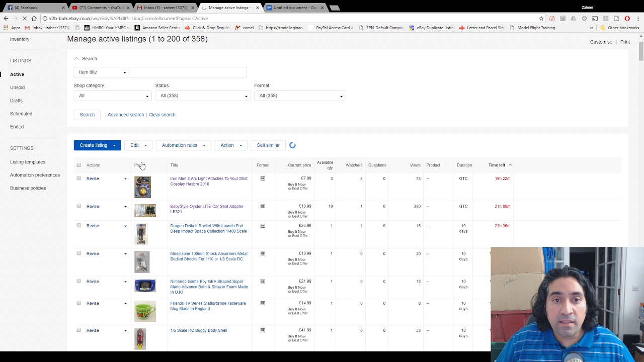Click the format icon for Friends TV mug listing
The width and height of the screenshot is (644, 362).
coord(263,303)
